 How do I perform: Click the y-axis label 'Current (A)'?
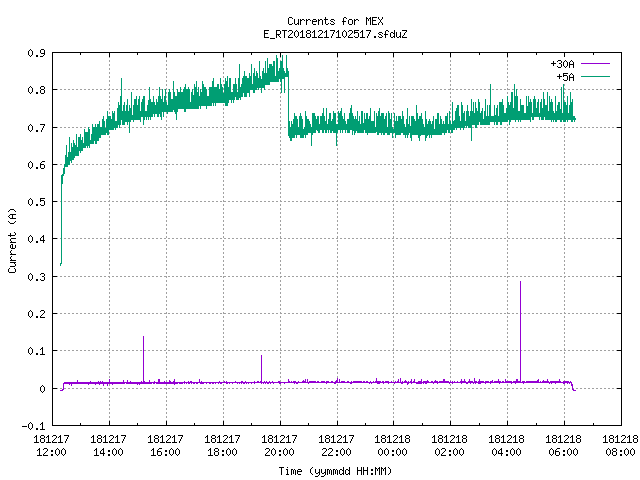coord(12,240)
